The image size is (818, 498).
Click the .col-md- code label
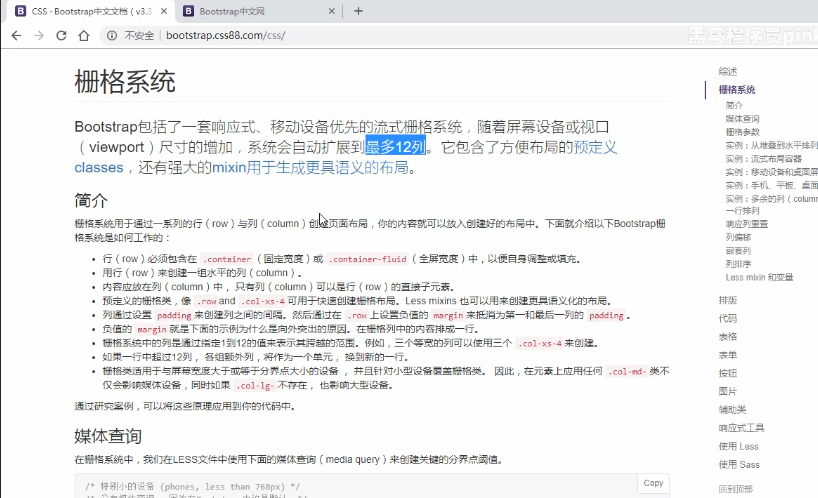(x=627, y=372)
